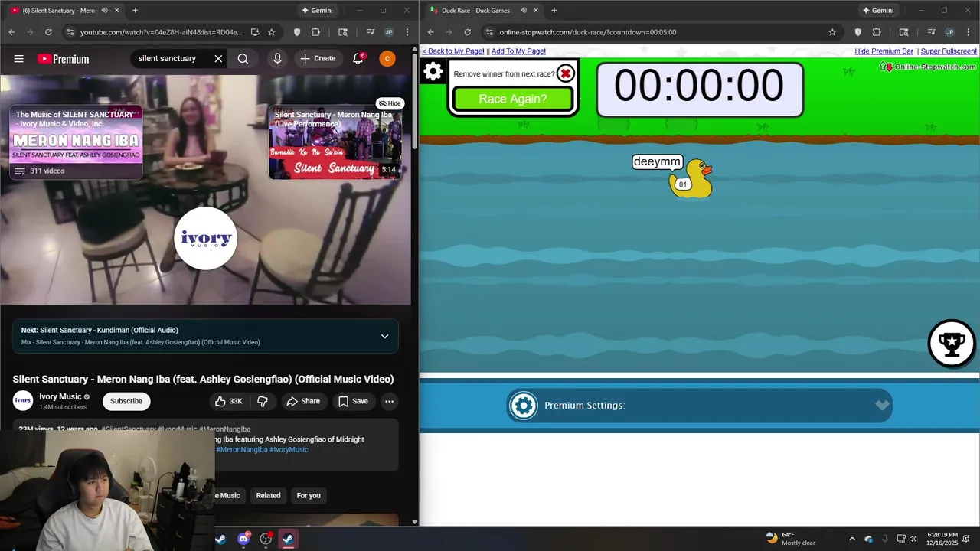Image resolution: width=980 pixels, height=551 pixels.
Task: Mute the YouTube tab audio
Action: (105, 11)
